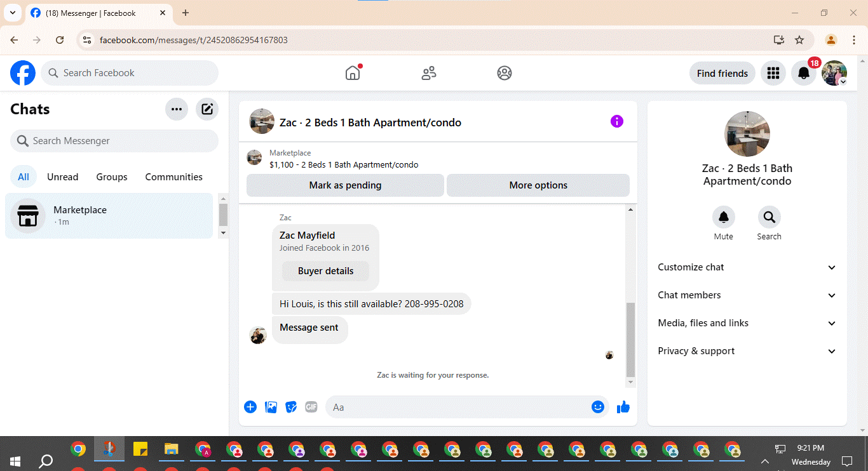Screen dimensions: 868x471
Task: Open the Marketplace chat in the list
Action: tap(109, 216)
